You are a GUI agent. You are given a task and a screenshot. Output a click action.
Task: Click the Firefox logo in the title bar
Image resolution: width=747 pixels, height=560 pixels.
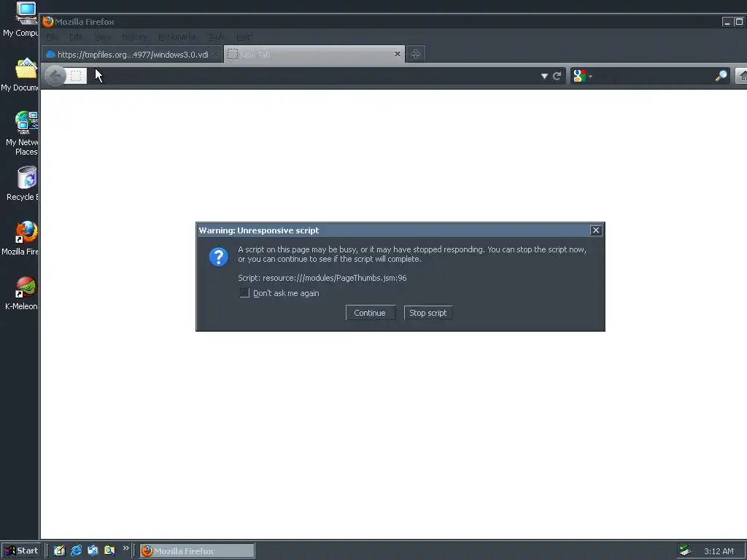(x=47, y=21)
